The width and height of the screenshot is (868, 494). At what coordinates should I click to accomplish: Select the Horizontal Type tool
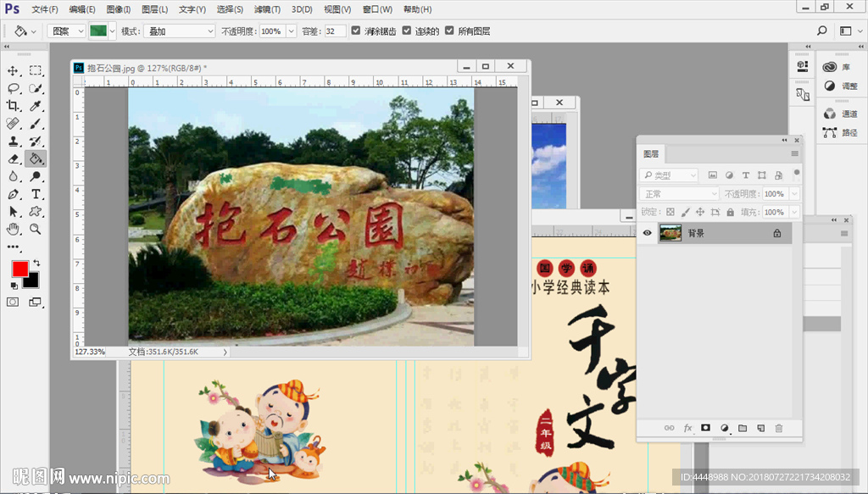click(36, 194)
